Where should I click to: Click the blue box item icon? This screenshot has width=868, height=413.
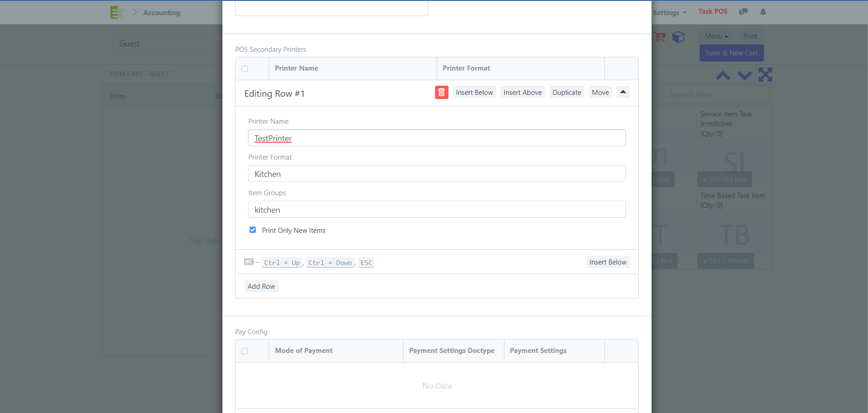point(679,37)
